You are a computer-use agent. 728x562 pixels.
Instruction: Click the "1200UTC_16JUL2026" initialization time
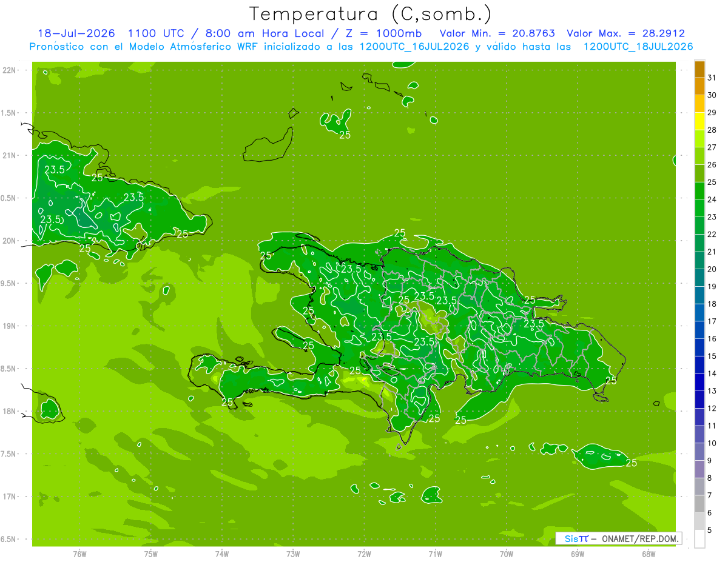[416, 47]
